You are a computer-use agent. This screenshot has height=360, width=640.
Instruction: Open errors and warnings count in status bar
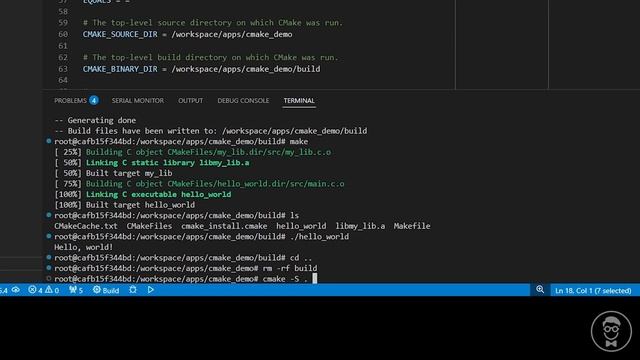43,290
